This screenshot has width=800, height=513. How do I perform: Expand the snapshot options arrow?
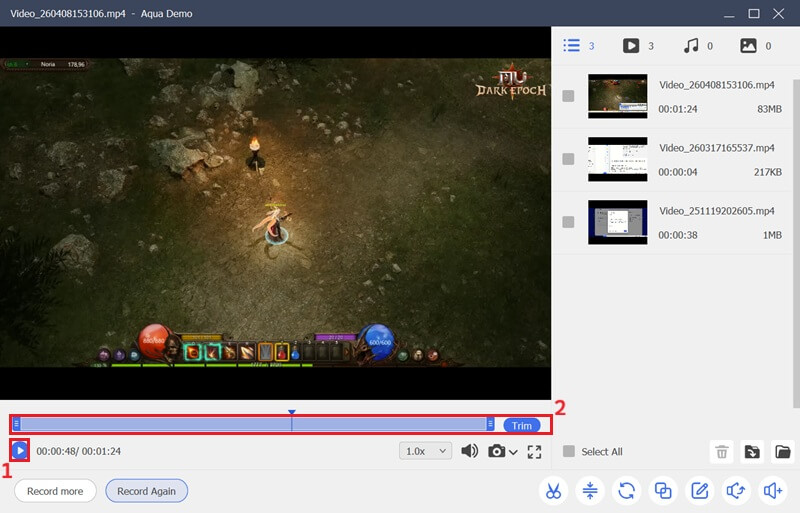(x=513, y=452)
